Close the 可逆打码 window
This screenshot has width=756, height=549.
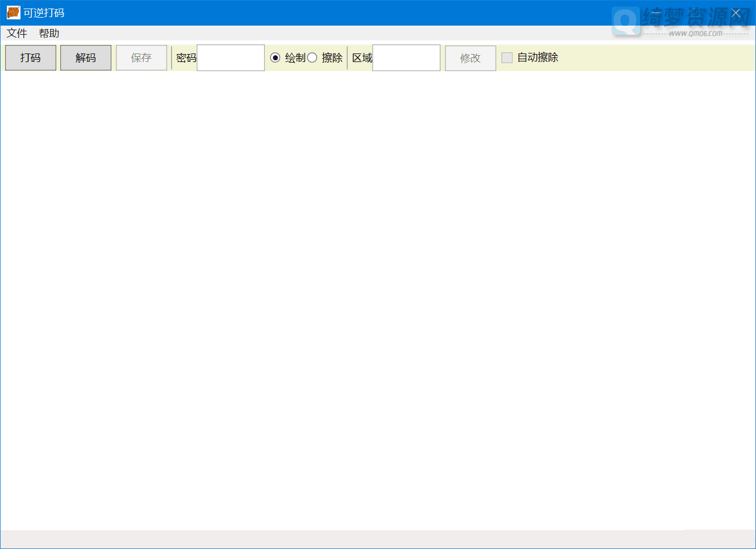click(x=736, y=13)
